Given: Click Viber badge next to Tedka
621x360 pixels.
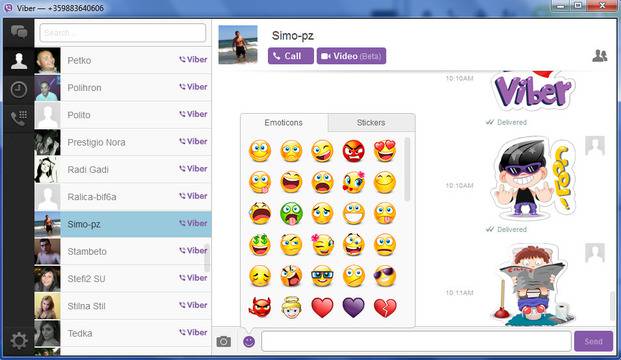Looking at the screenshot, I should 193,332.
